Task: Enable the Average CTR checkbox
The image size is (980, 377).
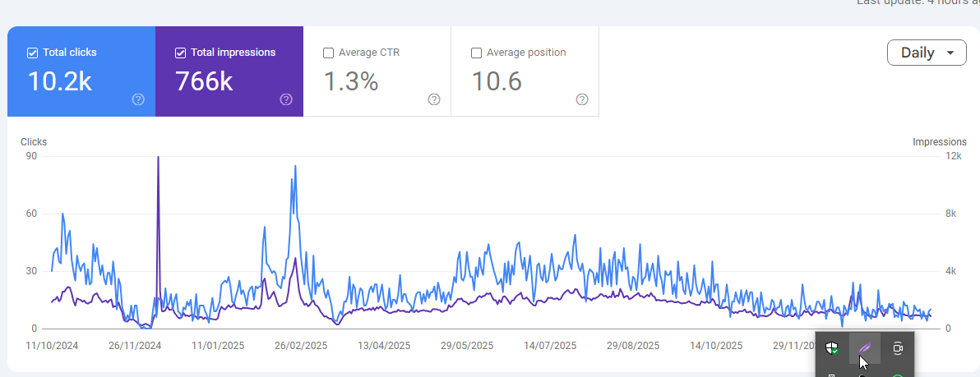Action: (x=328, y=53)
